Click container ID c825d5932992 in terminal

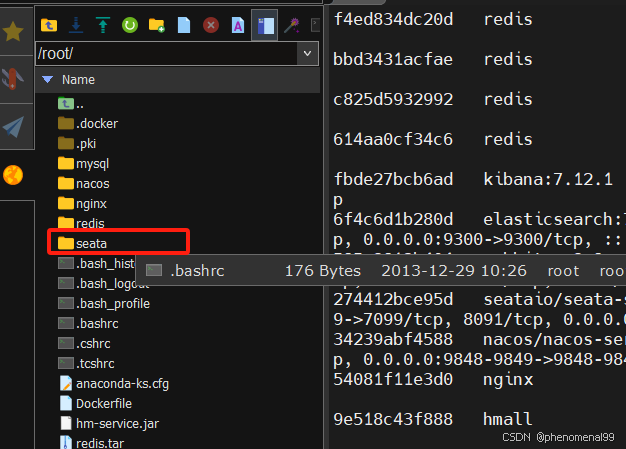tap(393, 99)
